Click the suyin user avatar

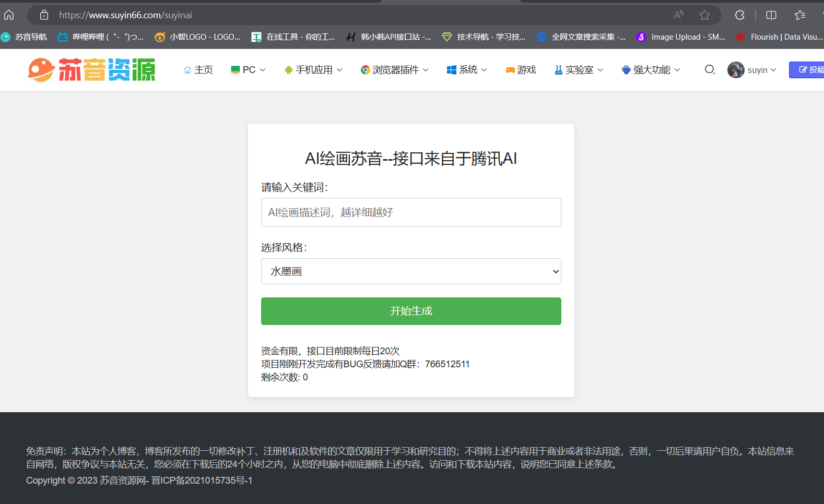[x=736, y=69]
